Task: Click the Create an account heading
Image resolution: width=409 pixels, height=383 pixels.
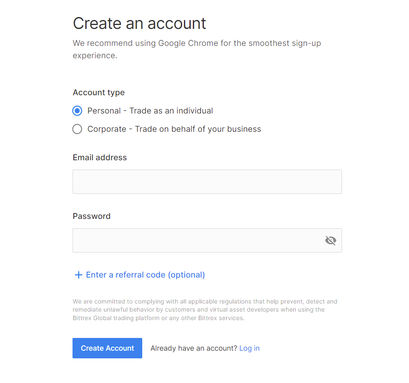Action: [139, 23]
